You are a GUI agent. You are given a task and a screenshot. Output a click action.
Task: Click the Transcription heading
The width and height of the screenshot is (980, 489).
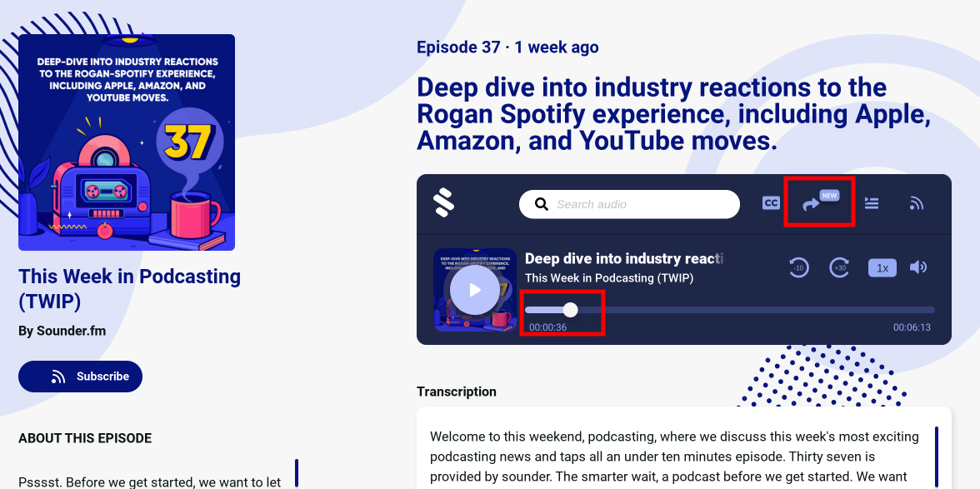pyautogui.click(x=457, y=392)
